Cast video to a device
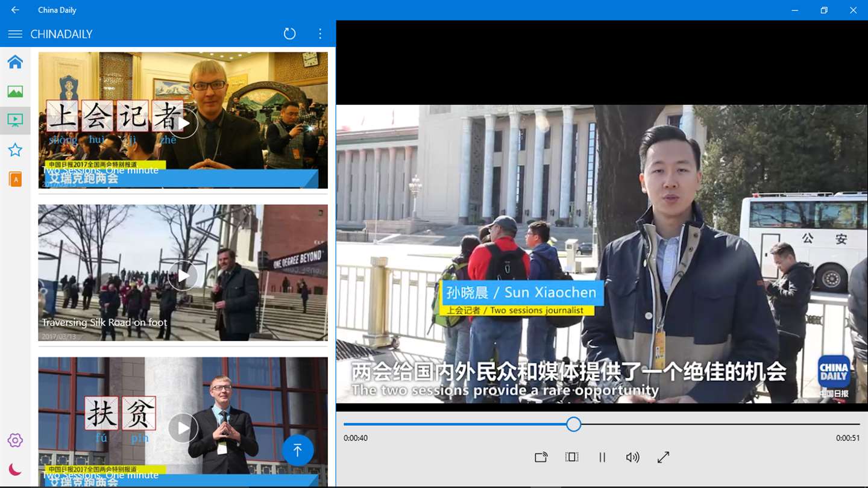The height and width of the screenshot is (488, 868). [541, 457]
